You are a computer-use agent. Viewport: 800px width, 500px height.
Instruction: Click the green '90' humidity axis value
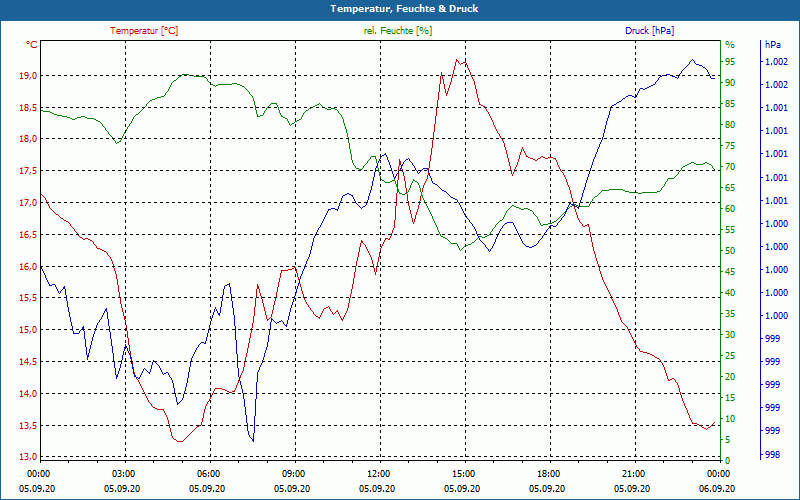click(x=730, y=83)
